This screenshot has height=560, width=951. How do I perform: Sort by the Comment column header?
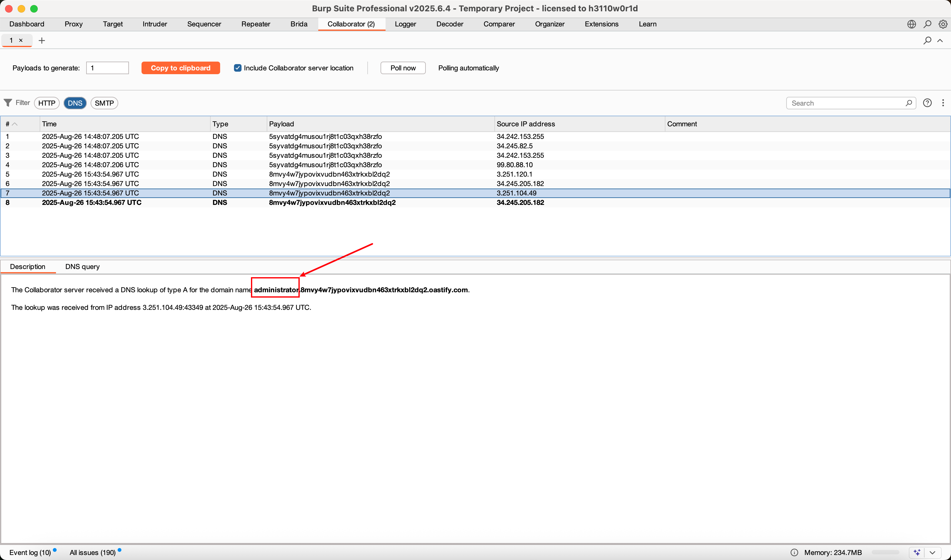[808, 124]
